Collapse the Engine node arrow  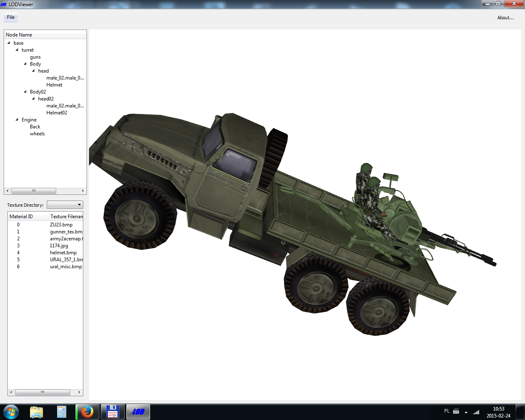[x=17, y=120]
